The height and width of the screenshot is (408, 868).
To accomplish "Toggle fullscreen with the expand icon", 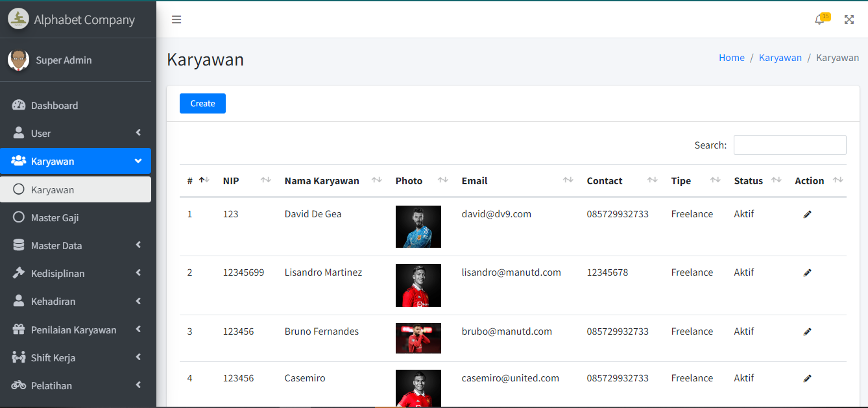I will pyautogui.click(x=849, y=19).
